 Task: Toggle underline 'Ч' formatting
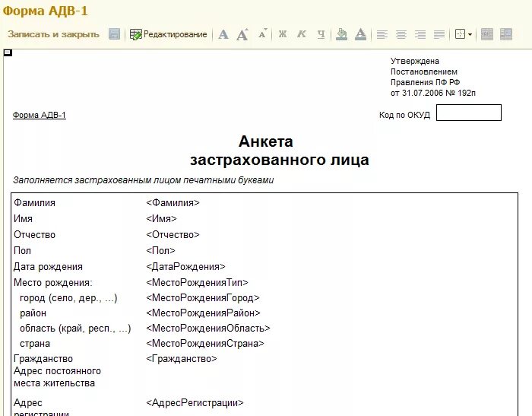pos(321,34)
